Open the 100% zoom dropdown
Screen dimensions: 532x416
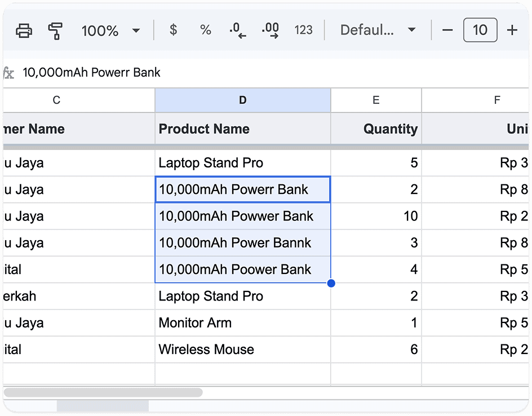tap(110, 30)
